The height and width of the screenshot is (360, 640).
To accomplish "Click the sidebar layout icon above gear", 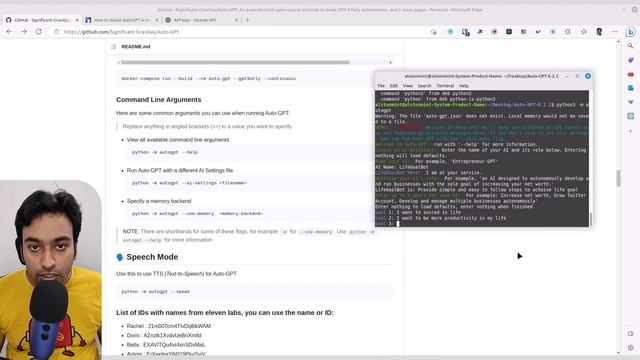I will (631, 333).
